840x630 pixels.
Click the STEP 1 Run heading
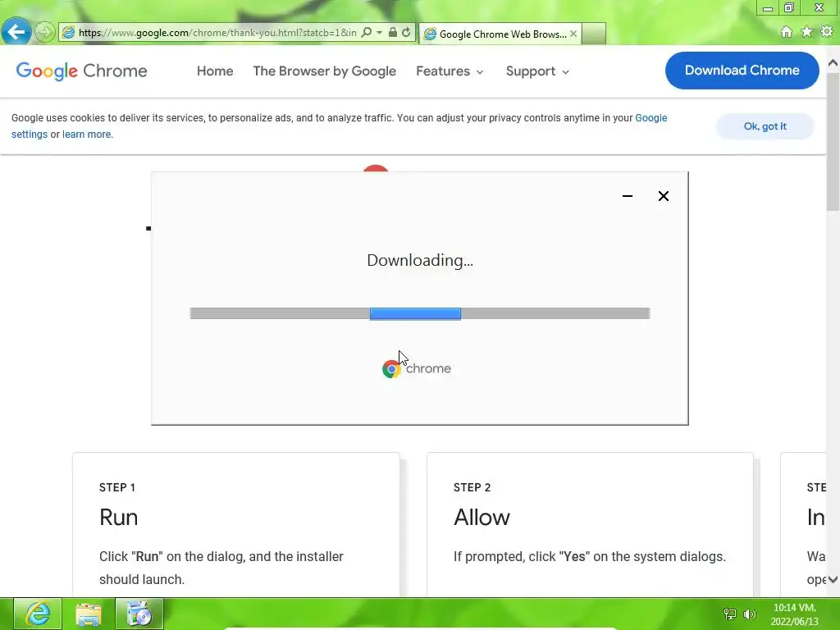[118, 518]
